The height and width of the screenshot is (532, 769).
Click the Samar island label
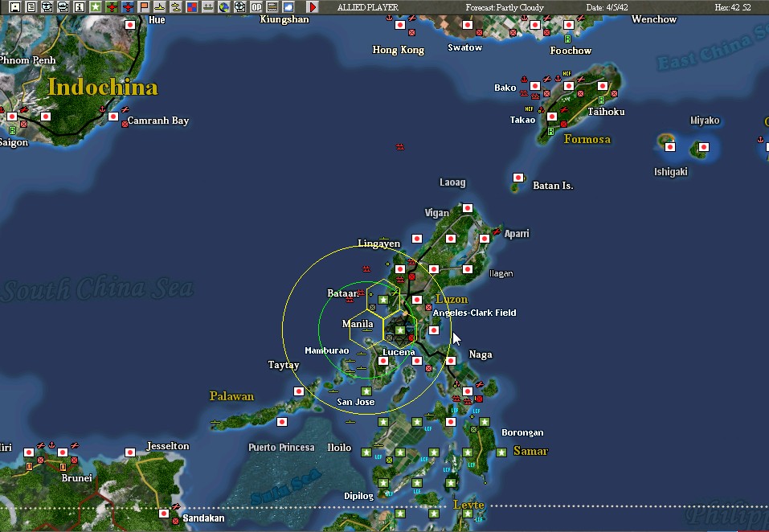530,451
